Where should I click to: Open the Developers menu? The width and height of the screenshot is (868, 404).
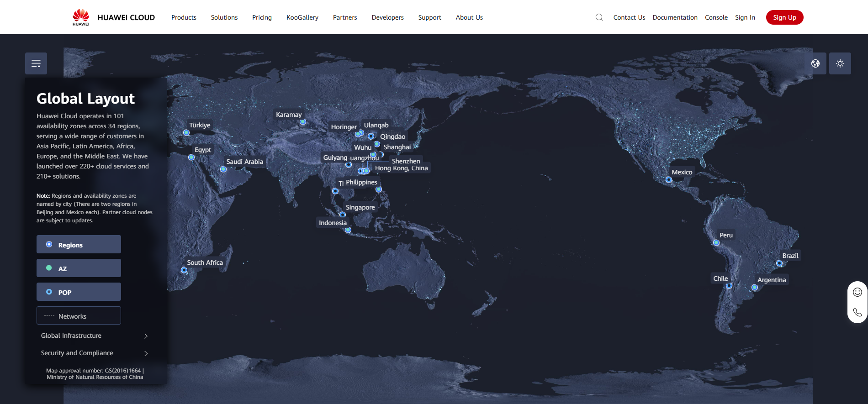tap(388, 17)
